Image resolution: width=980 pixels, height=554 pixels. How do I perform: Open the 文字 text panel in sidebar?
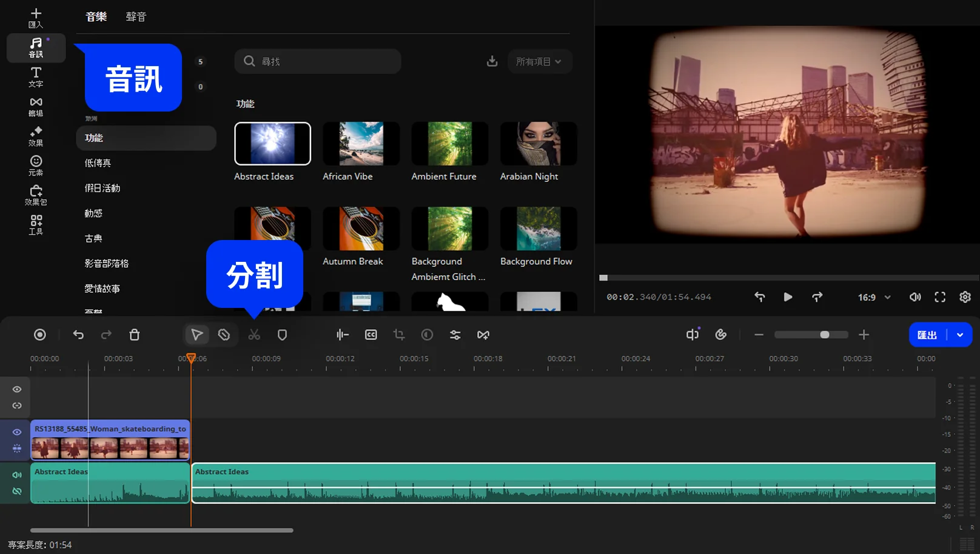pyautogui.click(x=36, y=77)
